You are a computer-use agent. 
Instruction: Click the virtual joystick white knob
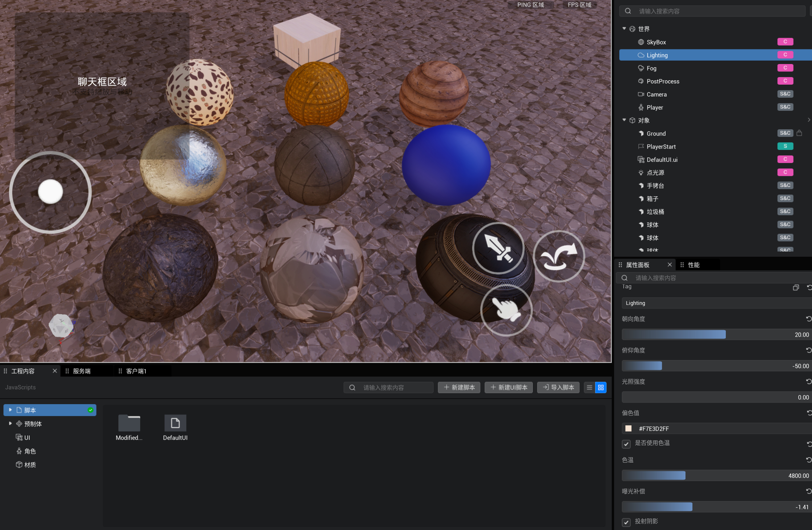click(51, 192)
